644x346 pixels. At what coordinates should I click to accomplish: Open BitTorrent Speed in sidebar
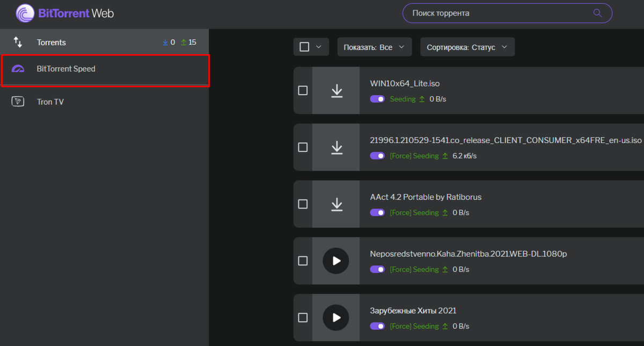pos(104,69)
